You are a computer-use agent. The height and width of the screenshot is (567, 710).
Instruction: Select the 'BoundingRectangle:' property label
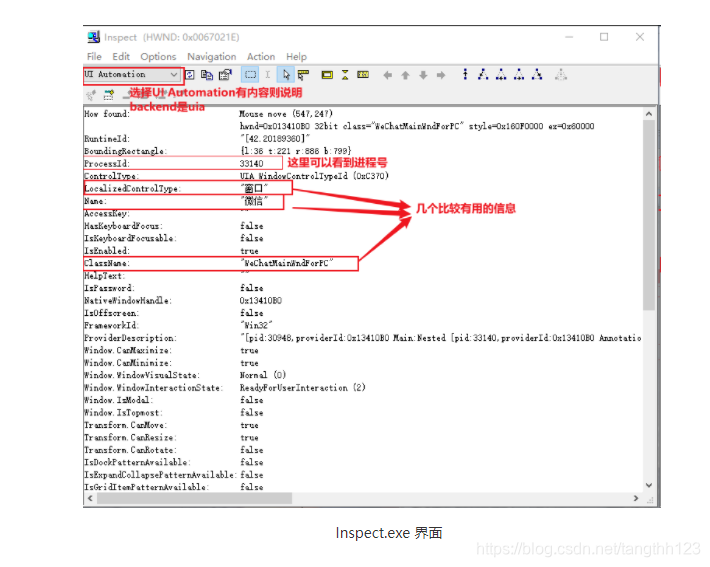pyautogui.click(x=125, y=151)
